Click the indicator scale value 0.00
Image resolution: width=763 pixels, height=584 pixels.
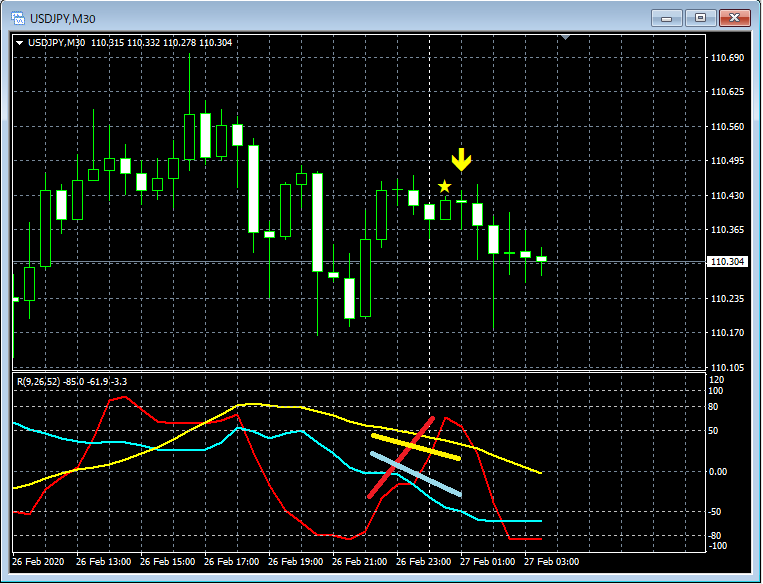(718, 472)
